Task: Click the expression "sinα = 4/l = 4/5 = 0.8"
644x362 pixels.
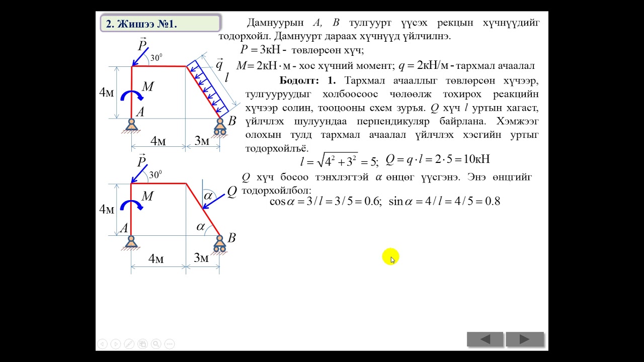Action: [x=445, y=202]
